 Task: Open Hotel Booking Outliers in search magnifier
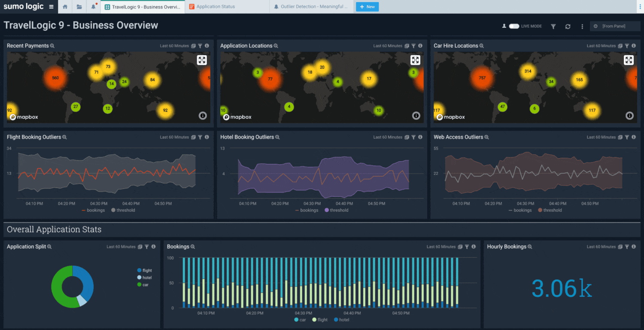pos(277,137)
